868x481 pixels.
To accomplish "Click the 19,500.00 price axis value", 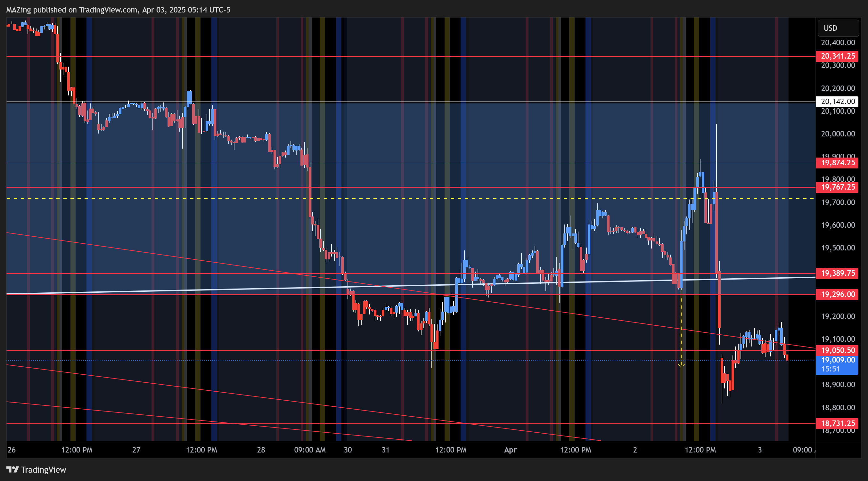I will click(x=838, y=248).
